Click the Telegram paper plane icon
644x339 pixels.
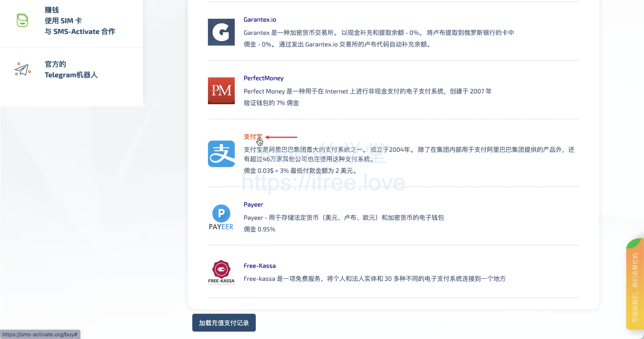click(23, 69)
